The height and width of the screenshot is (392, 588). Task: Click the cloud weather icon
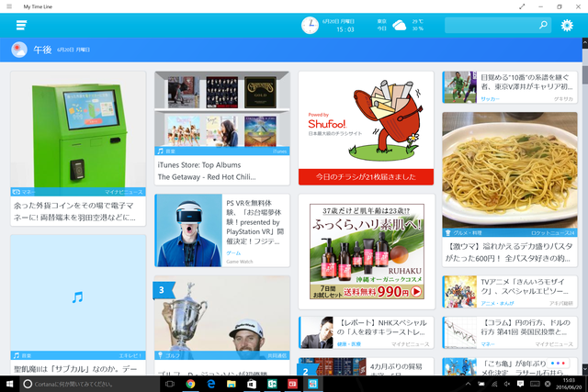click(399, 26)
